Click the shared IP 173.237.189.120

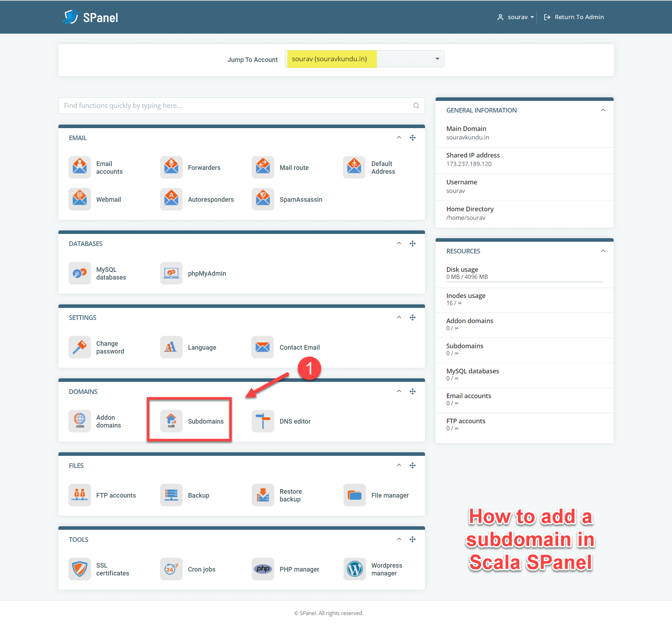(x=469, y=164)
